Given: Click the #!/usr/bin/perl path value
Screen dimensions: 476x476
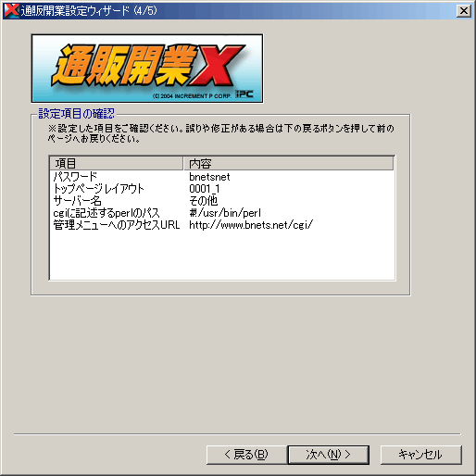Looking at the screenshot, I should click(x=225, y=213).
